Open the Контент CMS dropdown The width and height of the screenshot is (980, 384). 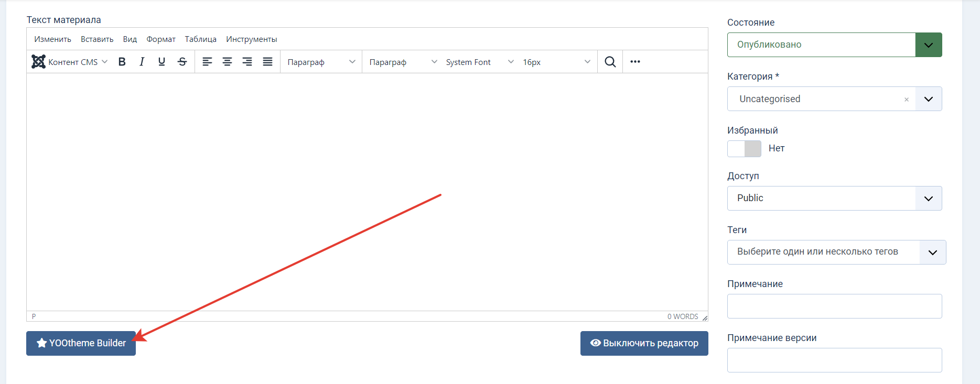pos(70,62)
